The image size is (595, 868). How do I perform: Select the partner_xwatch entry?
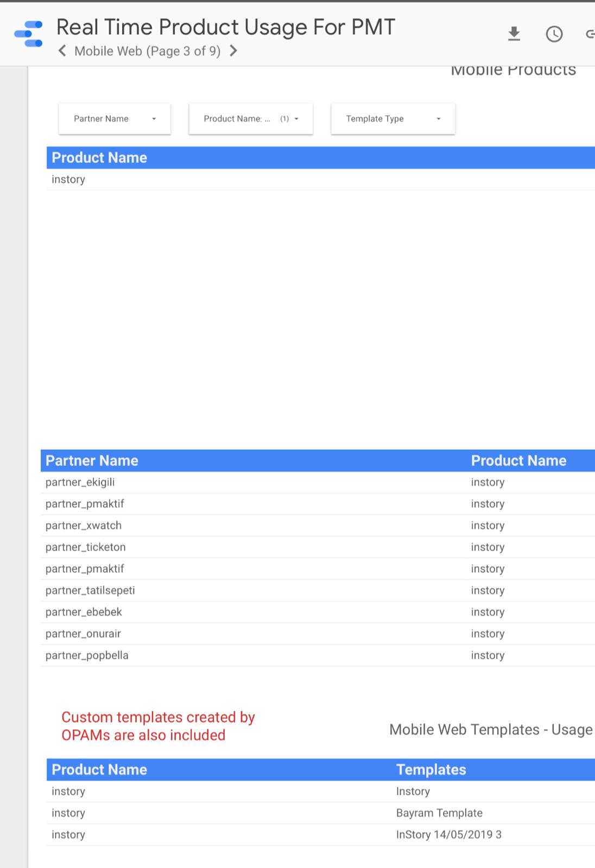click(x=84, y=526)
